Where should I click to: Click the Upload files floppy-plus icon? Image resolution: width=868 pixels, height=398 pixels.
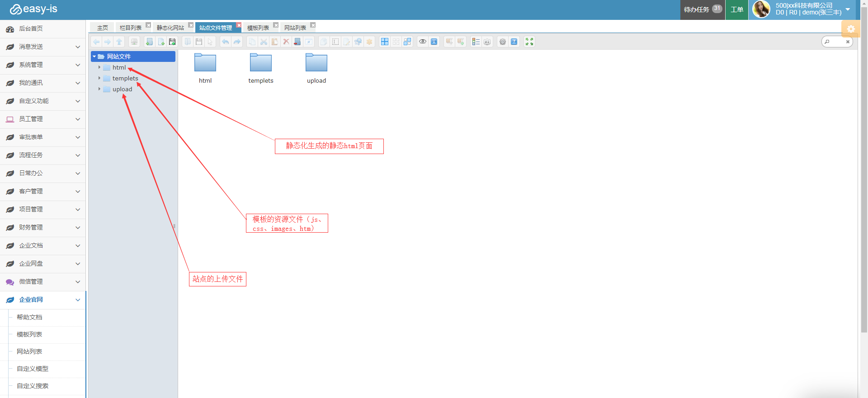pyautogui.click(x=172, y=42)
